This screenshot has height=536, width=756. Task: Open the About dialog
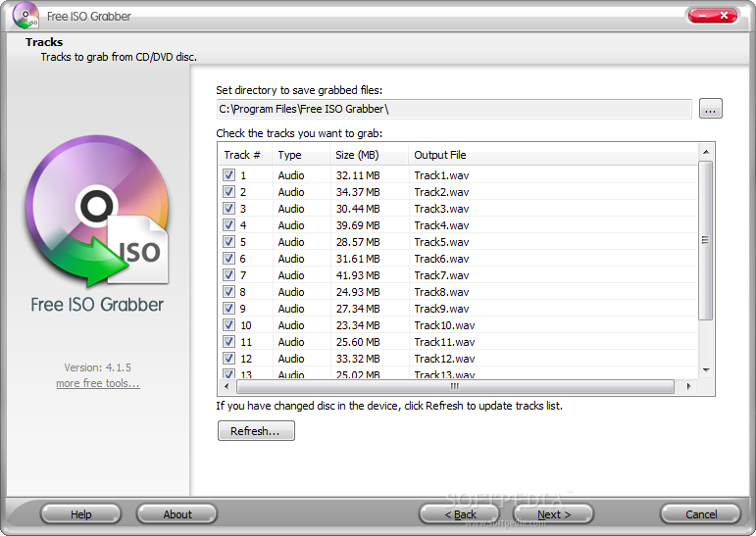pyautogui.click(x=176, y=514)
